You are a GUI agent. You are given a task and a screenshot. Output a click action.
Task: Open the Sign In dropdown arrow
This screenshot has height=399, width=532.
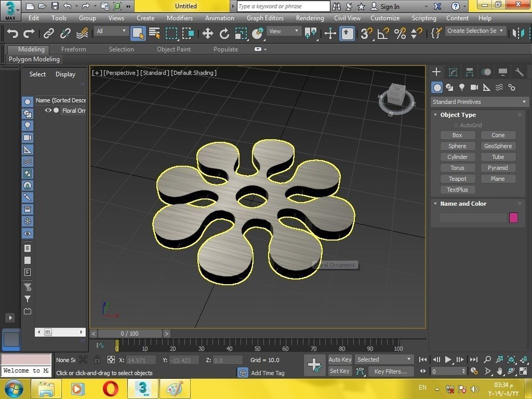pyautogui.click(x=426, y=6)
